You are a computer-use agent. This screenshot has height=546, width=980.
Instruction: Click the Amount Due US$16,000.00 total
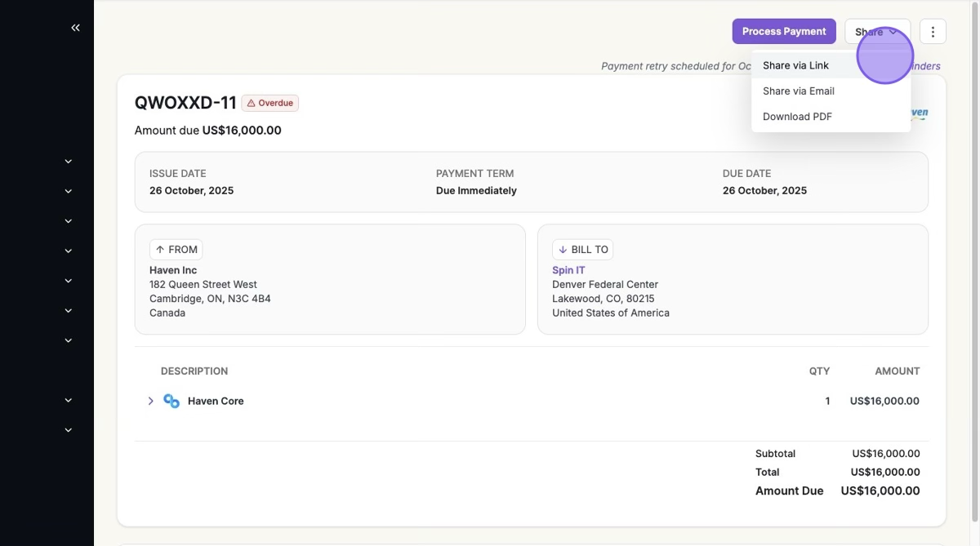point(880,491)
